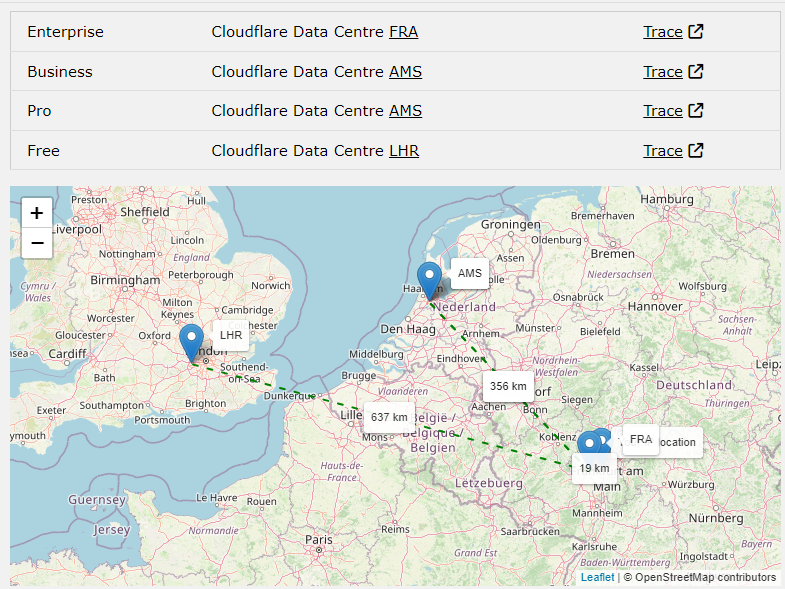
Task: Select the LHR map pin marker
Action: (x=191, y=343)
